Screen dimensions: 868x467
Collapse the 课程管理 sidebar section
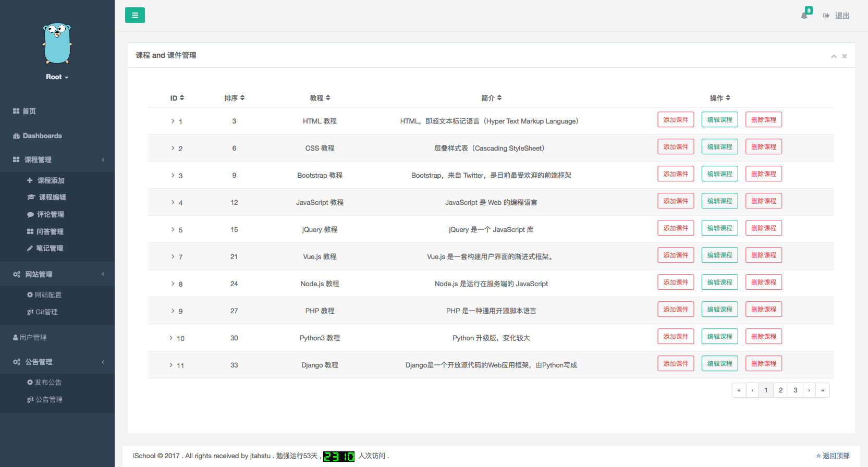57,159
